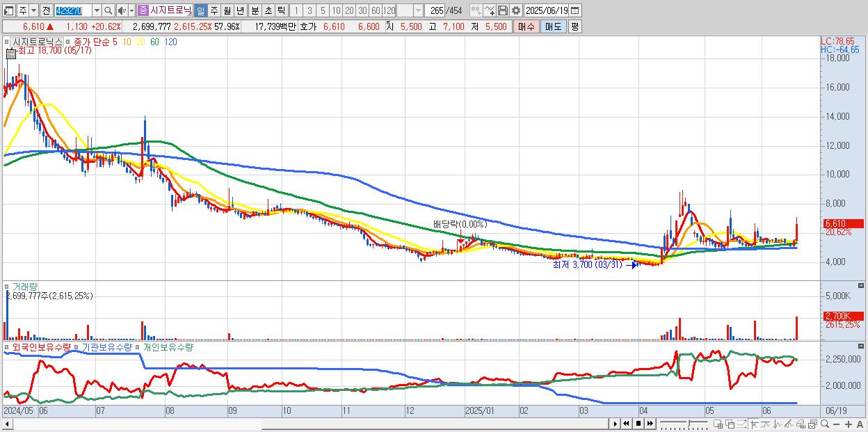Open chart settings gear icon

(x=515, y=10)
